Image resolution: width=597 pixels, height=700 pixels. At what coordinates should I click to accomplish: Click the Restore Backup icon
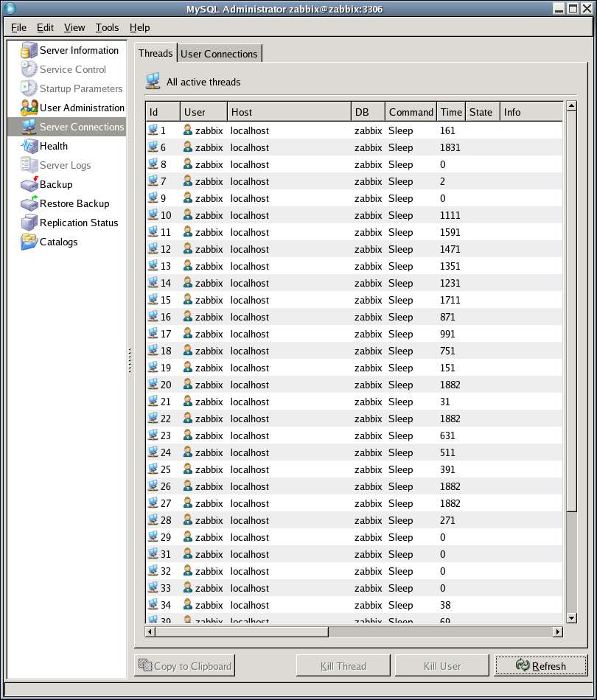29,203
